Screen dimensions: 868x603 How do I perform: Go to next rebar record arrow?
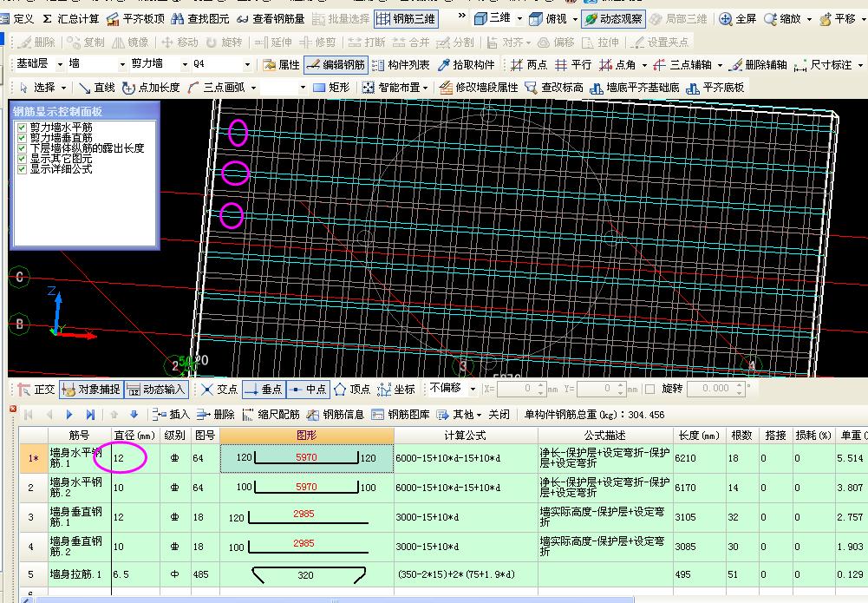69,415
